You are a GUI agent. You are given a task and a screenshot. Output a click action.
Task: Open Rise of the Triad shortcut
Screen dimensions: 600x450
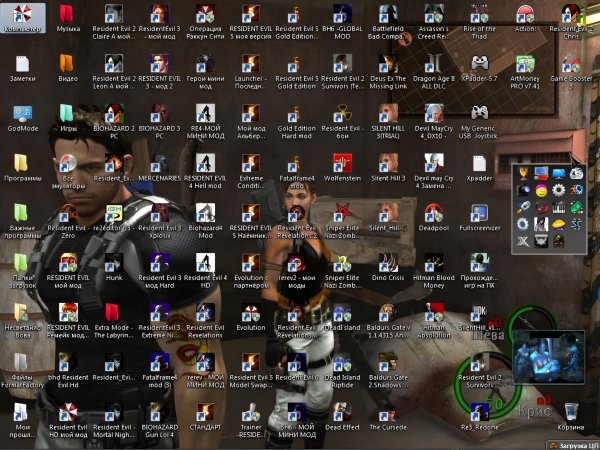click(x=479, y=22)
